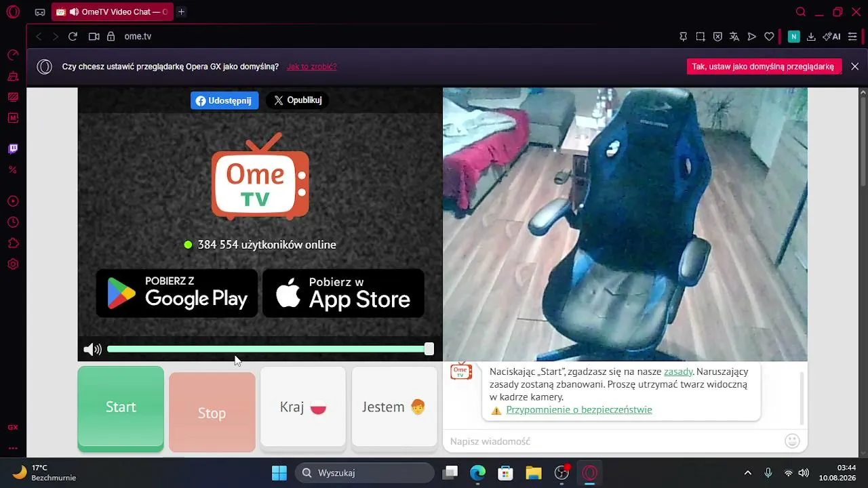This screenshot has width=868, height=488.
Task: Reload the ome.tv page
Action: click(73, 37)
